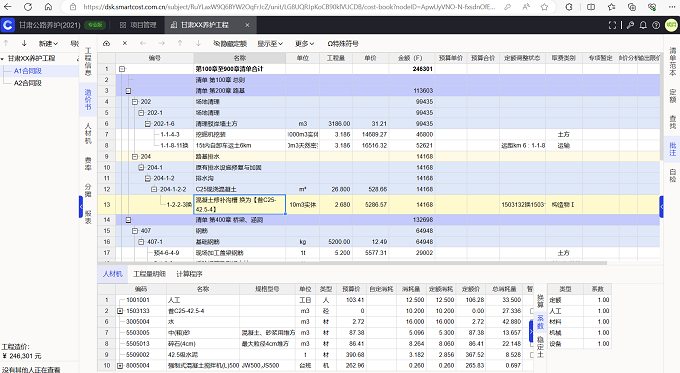Click the left arrow outdent icon in toolbar
This screenshot has width=680, height=373.
(143, 43)
